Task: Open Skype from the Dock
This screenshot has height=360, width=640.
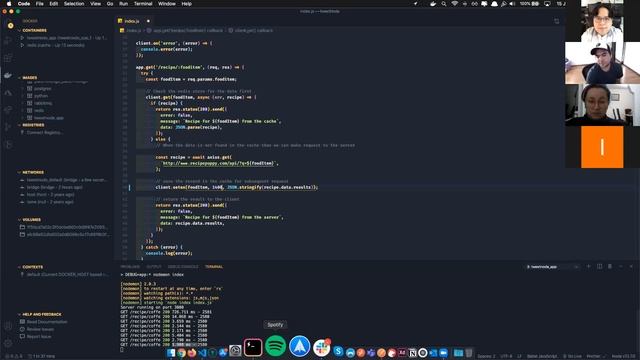Action: 338,351
